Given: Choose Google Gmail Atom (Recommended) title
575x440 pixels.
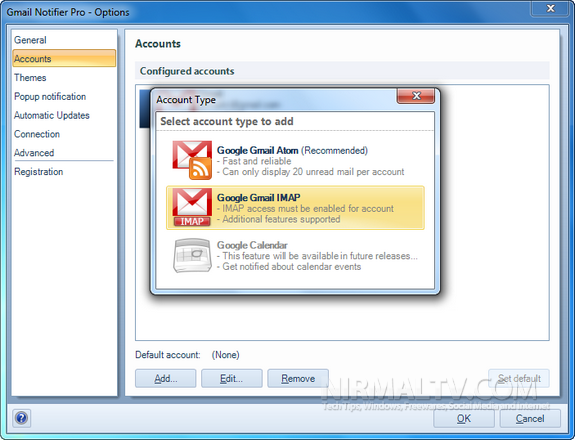Looking at the screenshot, I should tap(292, 150).
